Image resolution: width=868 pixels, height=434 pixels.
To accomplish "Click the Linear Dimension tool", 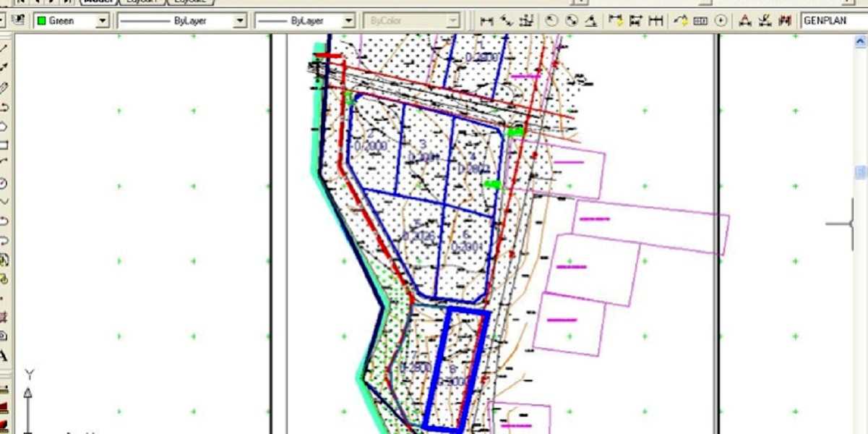I will coord(486,21).
